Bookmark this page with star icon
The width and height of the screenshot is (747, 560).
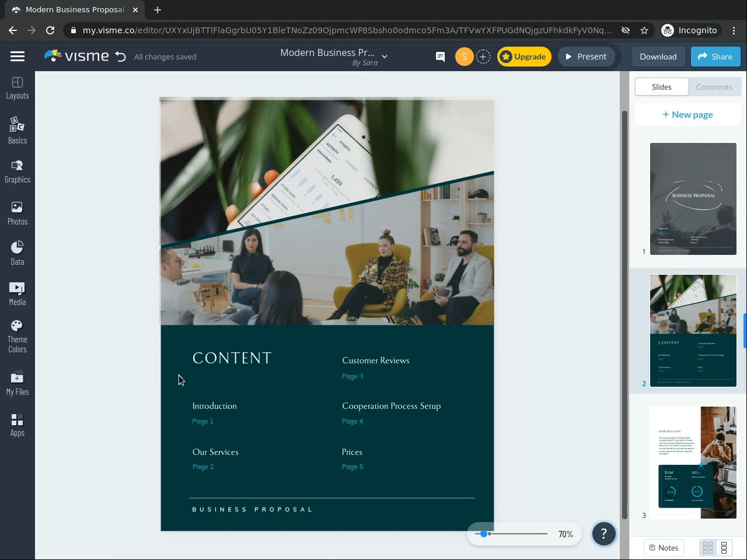coord(644,30)
